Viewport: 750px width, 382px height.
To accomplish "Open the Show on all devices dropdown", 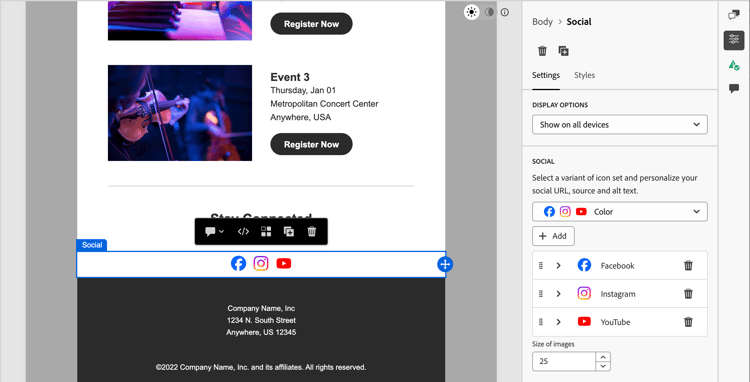I will point(619,124).
